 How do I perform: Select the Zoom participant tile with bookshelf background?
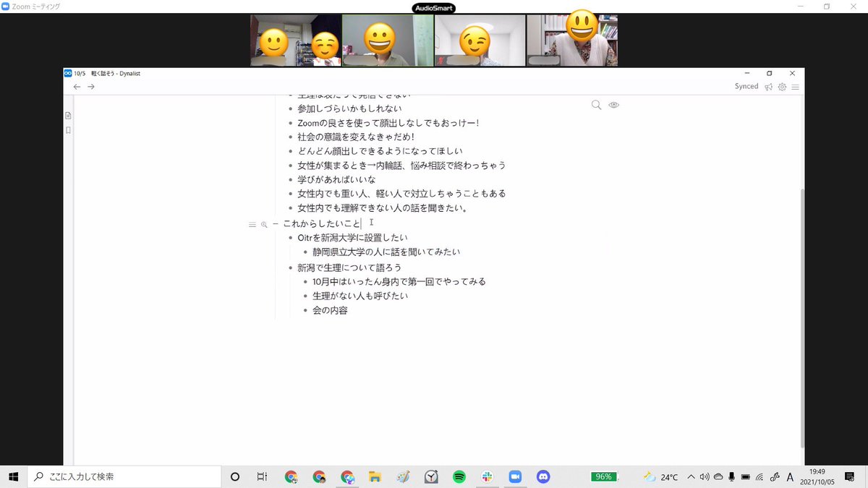point(572,40)
